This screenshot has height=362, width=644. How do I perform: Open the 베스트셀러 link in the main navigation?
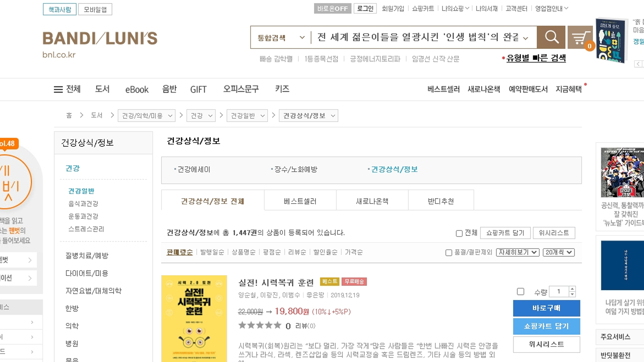443,89
